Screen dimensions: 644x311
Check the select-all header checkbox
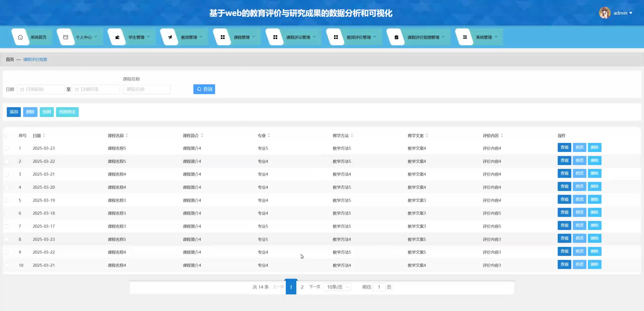point(7,136)
